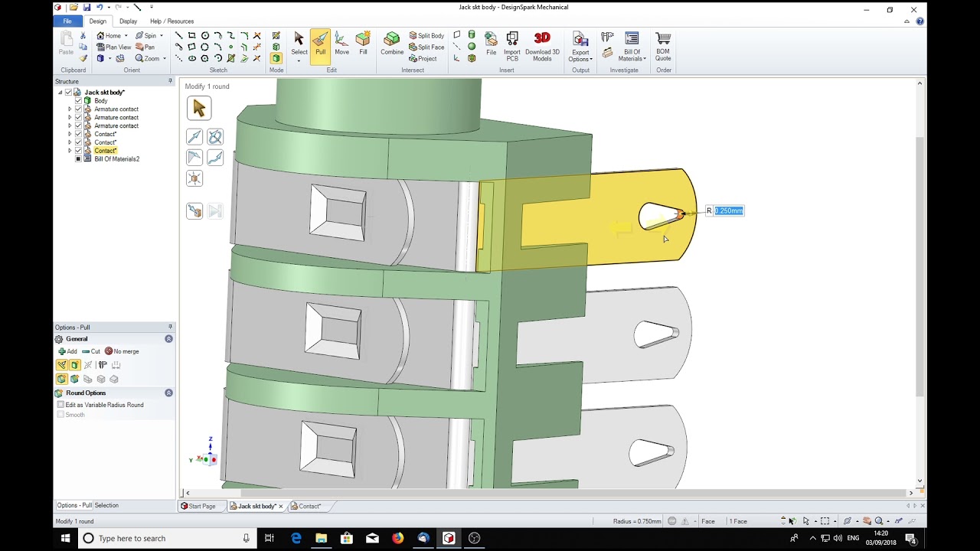Open the File menu
The height and width of the screenshot is (551, 980).
(67, 21)
